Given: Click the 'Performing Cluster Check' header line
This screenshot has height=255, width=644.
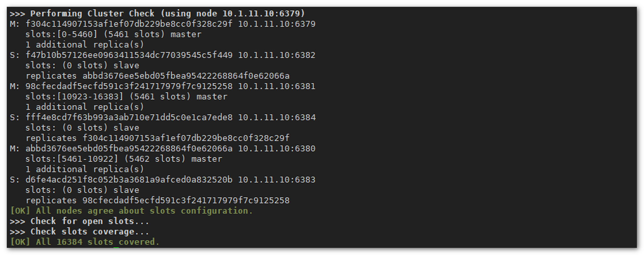Looking at the screenshot, I should coord(157,14).
